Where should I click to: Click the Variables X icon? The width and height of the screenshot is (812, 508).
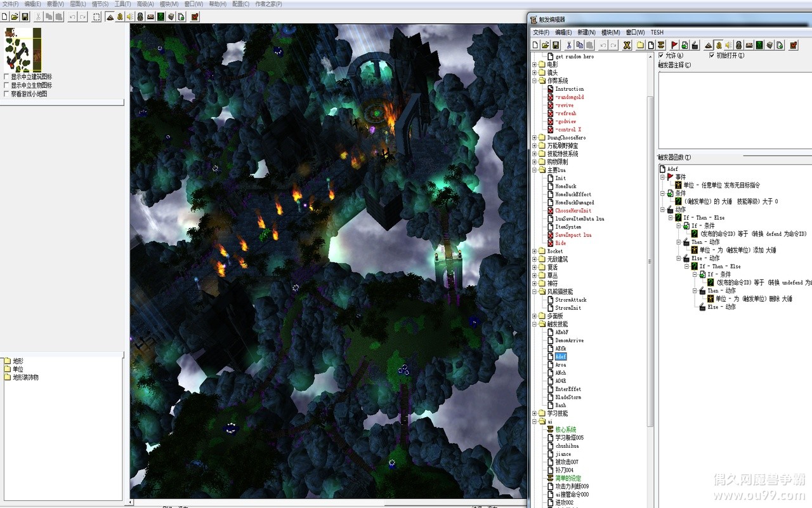tap(627, 45)
